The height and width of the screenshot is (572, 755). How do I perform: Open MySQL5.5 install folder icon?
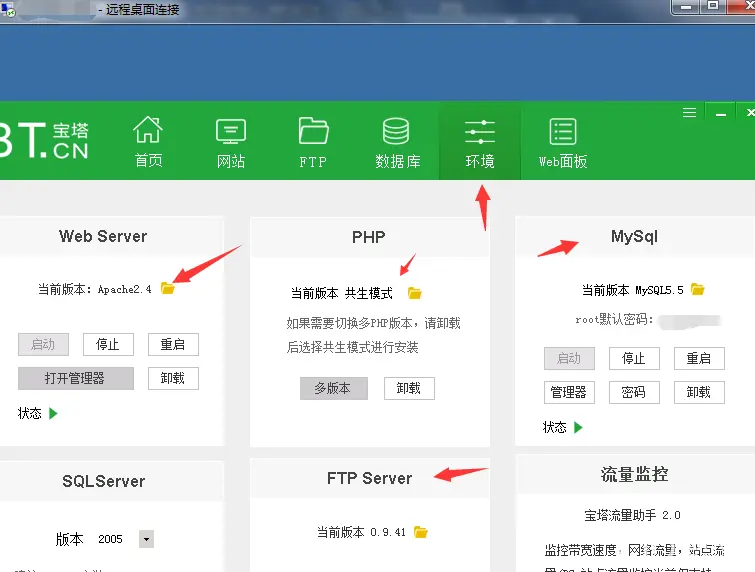click(x=697, y=289)
